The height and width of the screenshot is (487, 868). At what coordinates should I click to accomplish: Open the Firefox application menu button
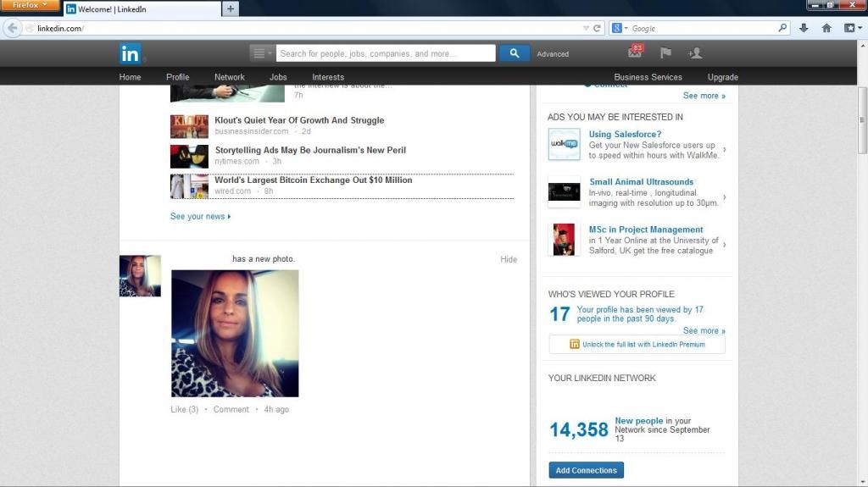[30, 5]
